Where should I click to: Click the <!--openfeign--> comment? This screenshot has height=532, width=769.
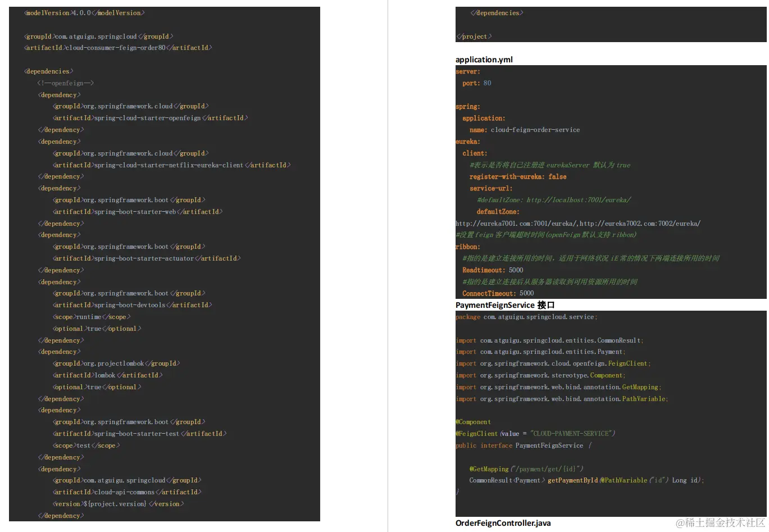[66, 83]
